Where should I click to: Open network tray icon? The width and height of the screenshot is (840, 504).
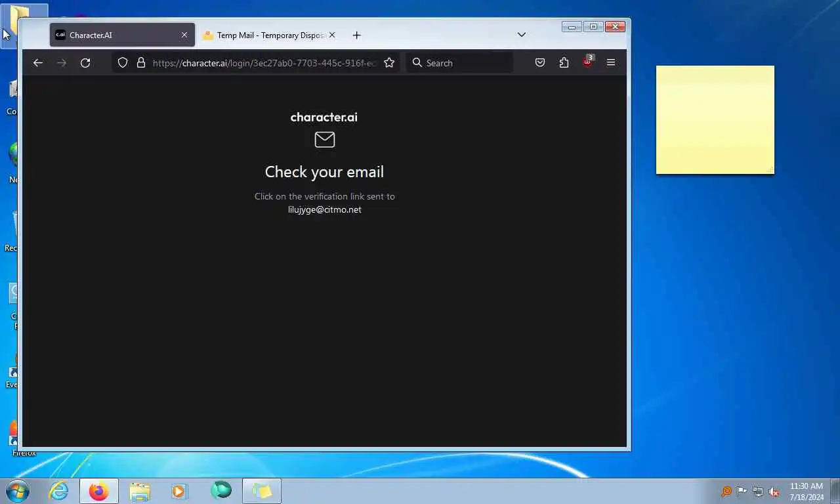click(x=758, y=492)
